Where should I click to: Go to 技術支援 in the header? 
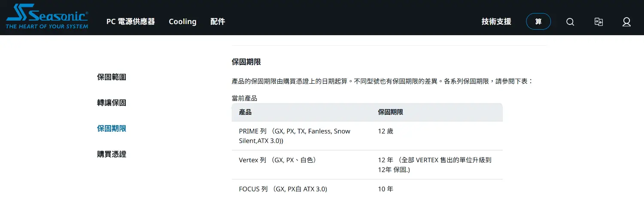pyautogui.click(x=496, y=21)
